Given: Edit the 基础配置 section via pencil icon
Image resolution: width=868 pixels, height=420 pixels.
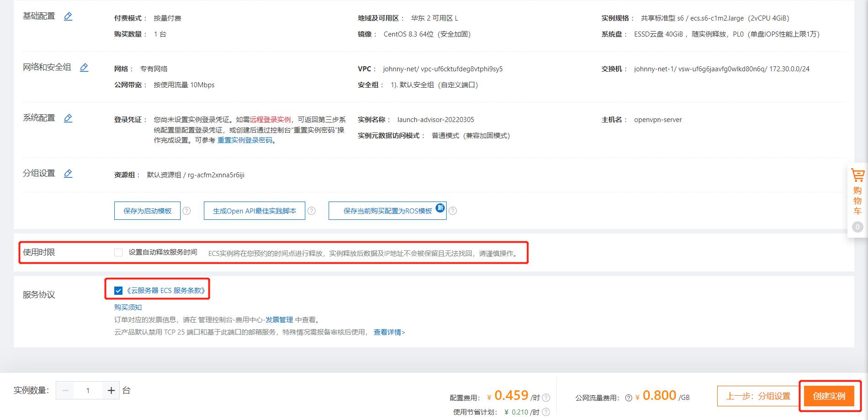Looking at the screenshot, I should click(68, 16).
